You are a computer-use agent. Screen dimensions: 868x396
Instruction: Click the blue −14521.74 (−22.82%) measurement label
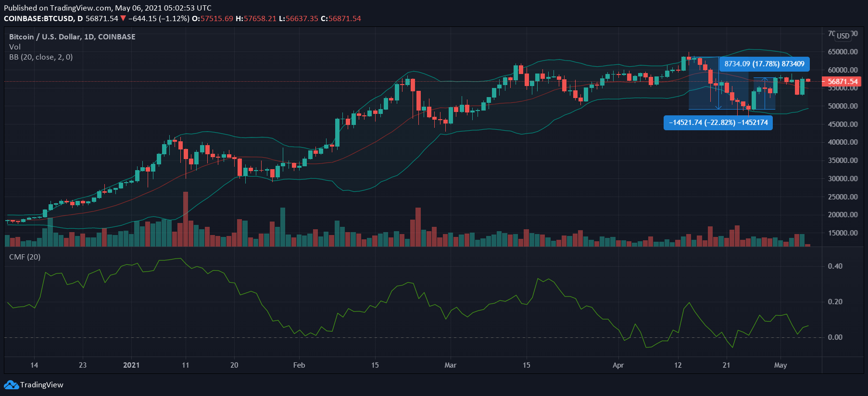(x=718, y=123)
